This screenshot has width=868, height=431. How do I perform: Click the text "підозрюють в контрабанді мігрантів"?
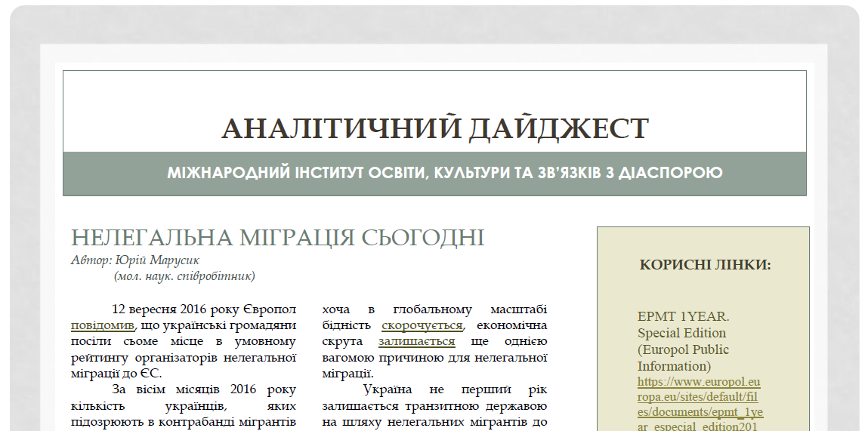pos(183,421)
